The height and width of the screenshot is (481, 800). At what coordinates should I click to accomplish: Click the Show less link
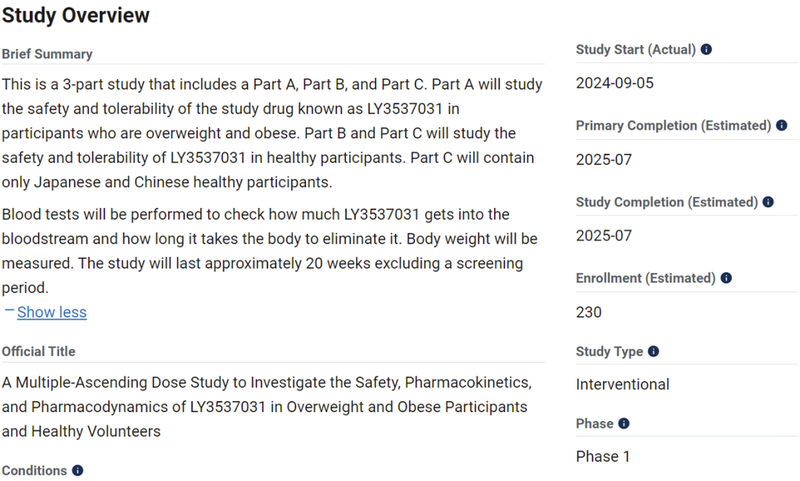coord(52,312)
